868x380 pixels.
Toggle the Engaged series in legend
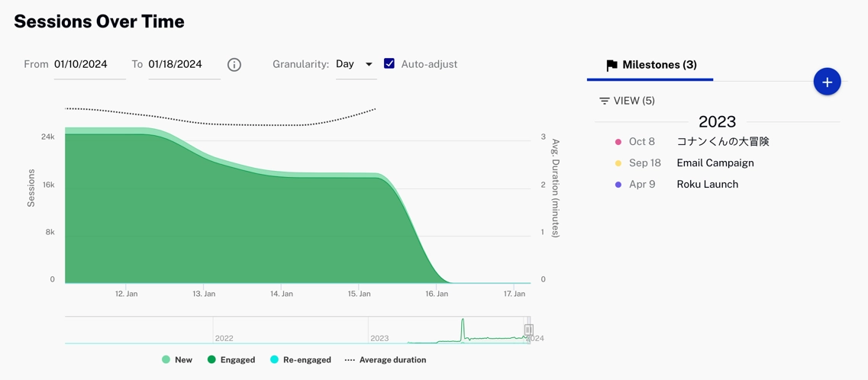[x=231, y=359]
